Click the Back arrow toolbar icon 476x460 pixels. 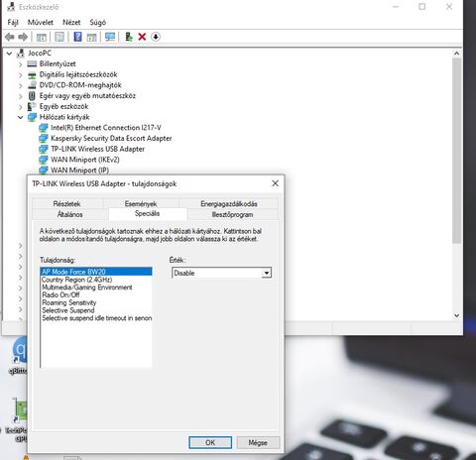(10, 37)
